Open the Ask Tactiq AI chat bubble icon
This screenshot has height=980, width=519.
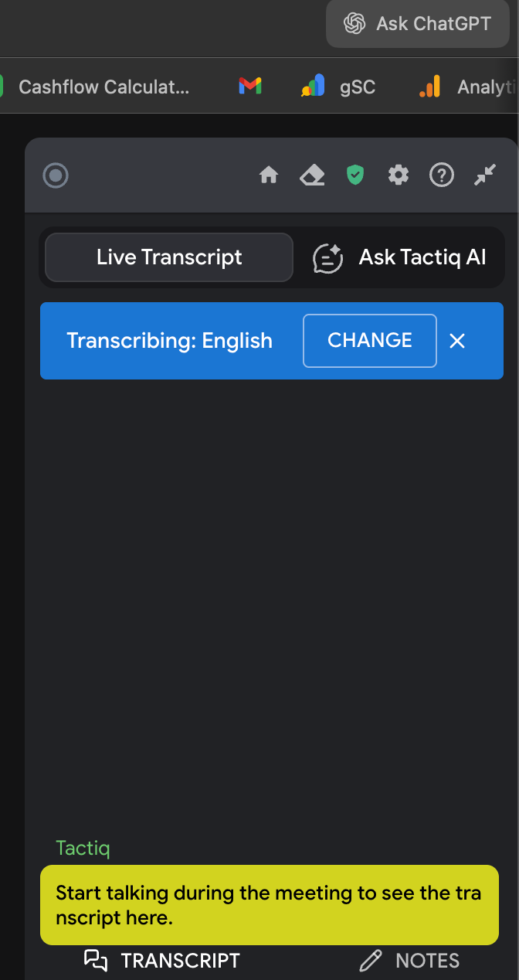[x=327, y=257]
